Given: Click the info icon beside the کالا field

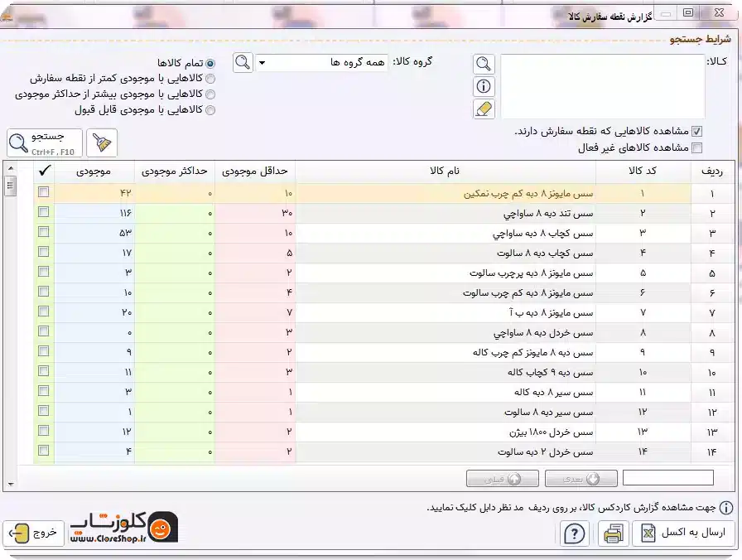Looking at the screenshot, I should (484, 86).
